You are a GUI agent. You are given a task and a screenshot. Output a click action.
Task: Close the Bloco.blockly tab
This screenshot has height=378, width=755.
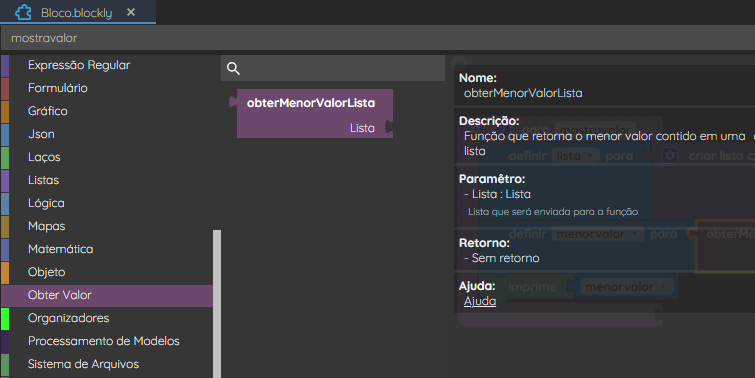pyautogui.click(x=131, y=13)
